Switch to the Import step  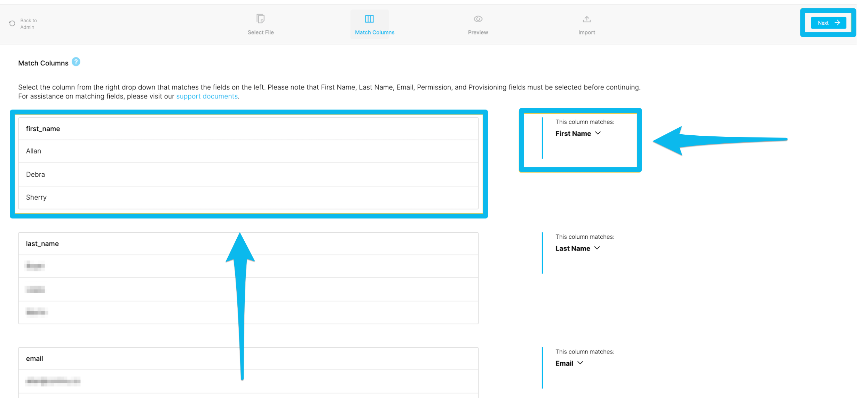pos(586,24)
